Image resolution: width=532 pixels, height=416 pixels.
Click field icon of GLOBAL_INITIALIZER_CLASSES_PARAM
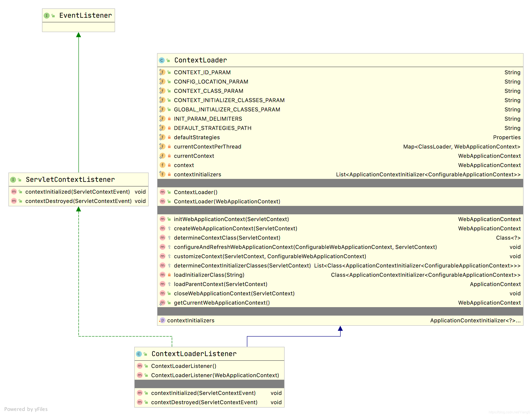162,109
